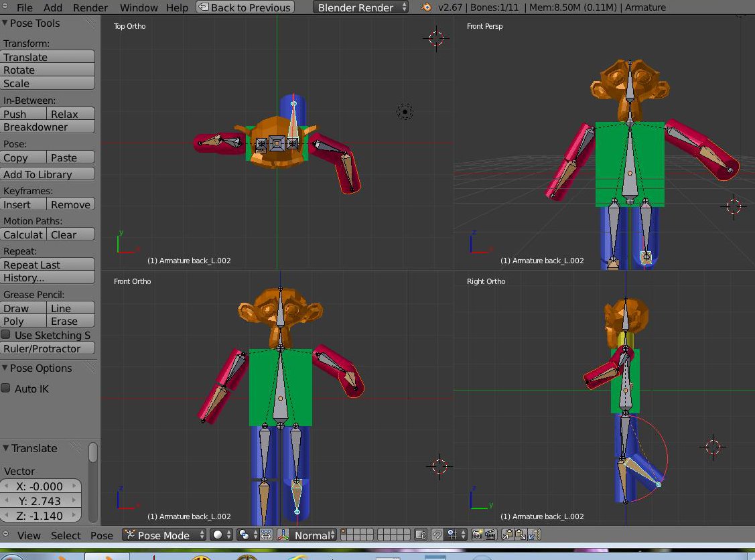Click the X vector value field
This screenshot has width=755, height=560.
coord(40,486)
